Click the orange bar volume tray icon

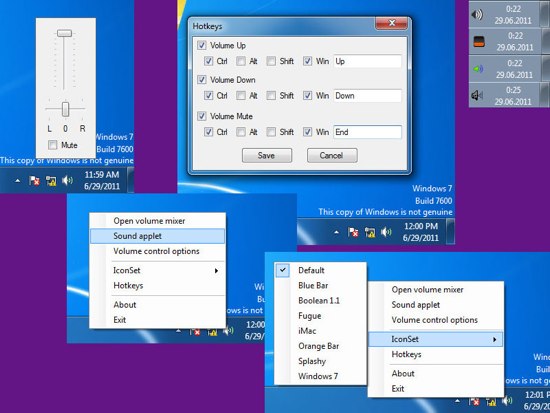coord(479,41)
